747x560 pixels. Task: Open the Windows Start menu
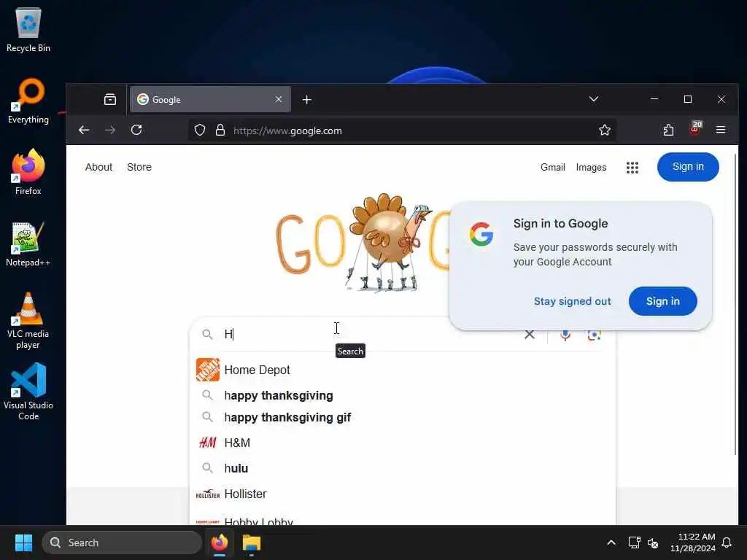pos(23,542)
